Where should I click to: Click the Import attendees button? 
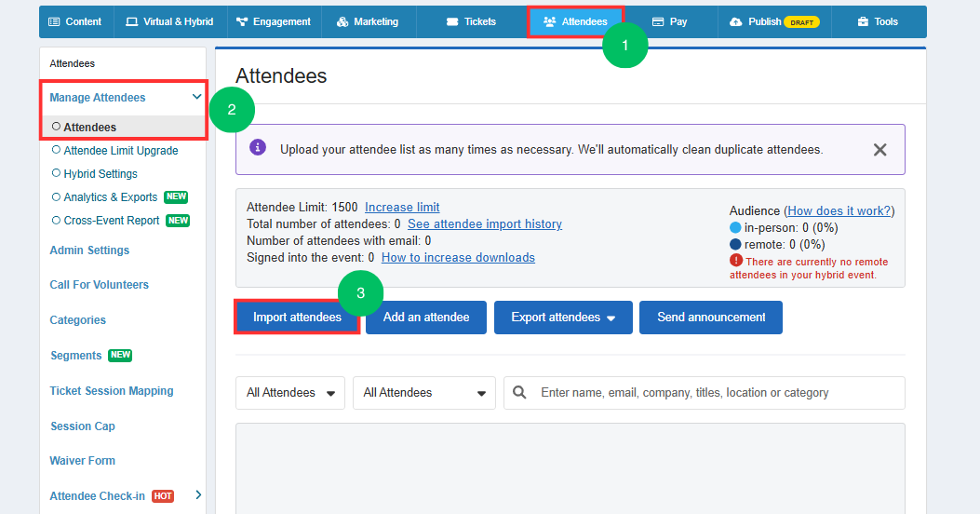pos(297,318)
